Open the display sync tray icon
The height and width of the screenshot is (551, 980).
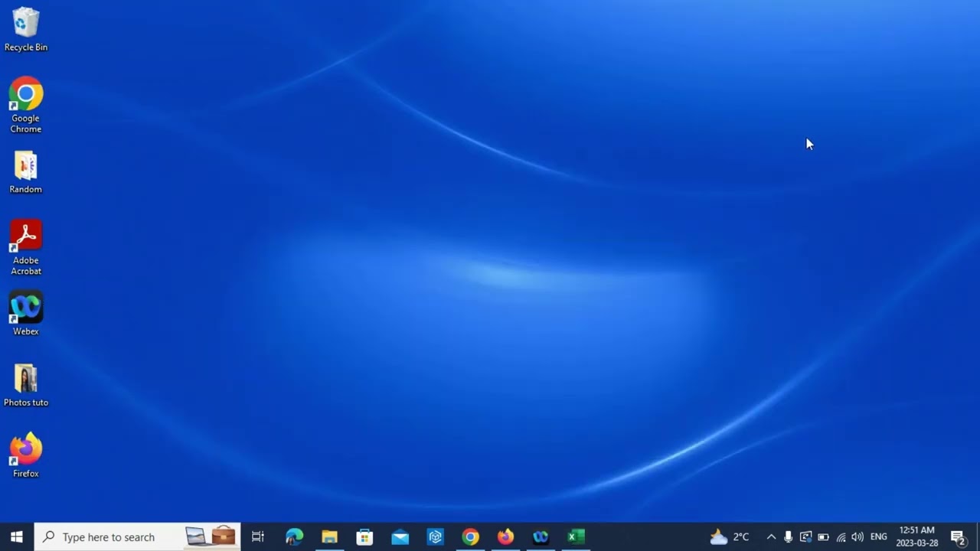click(x=805, y=536)
